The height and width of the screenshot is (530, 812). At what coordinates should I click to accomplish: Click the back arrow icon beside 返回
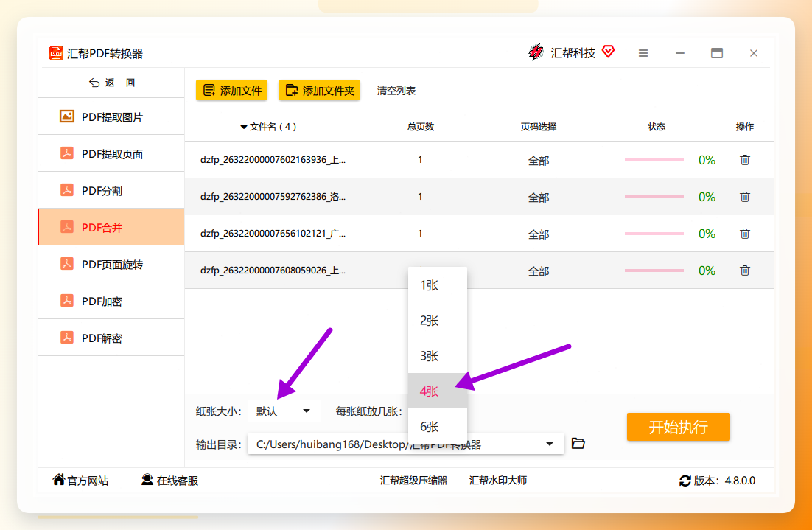click(x=94, y=83)
